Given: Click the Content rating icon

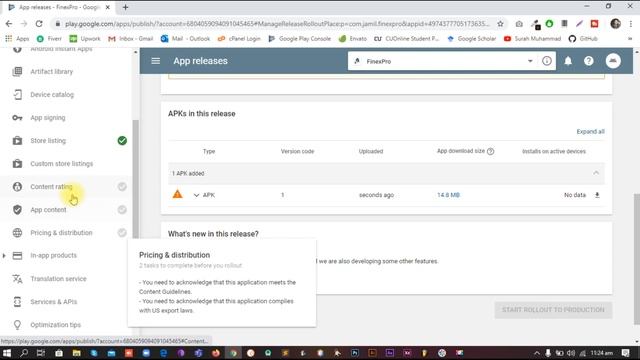Looking at the screenshot, I should (17, 187).
